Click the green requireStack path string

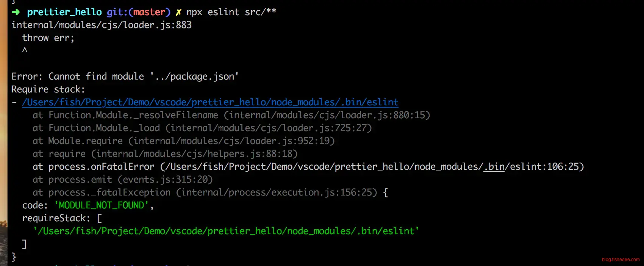tap(226, 231)
